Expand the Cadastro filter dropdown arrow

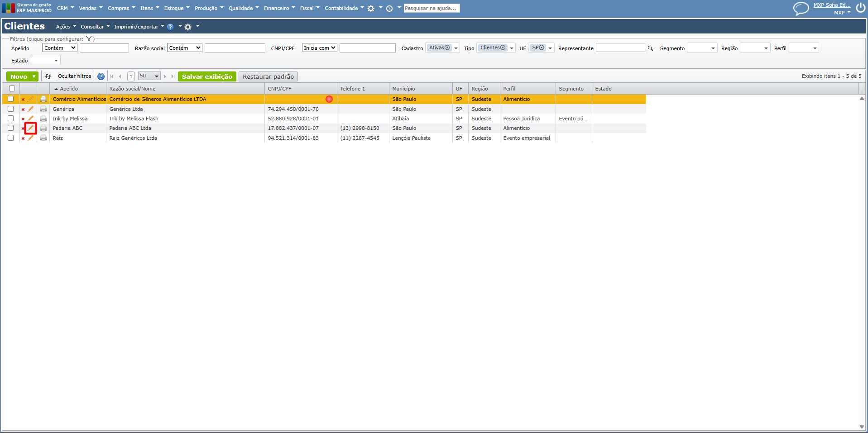coord(456,48)
